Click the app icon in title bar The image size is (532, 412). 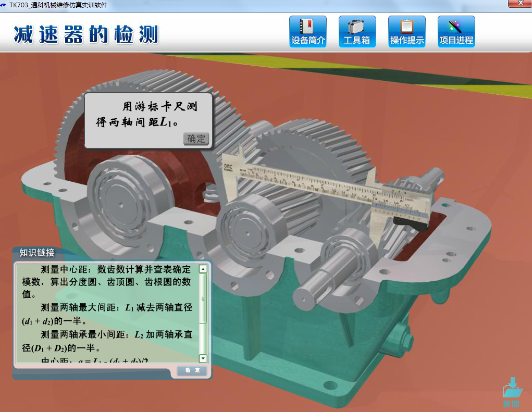coord(4,4)
